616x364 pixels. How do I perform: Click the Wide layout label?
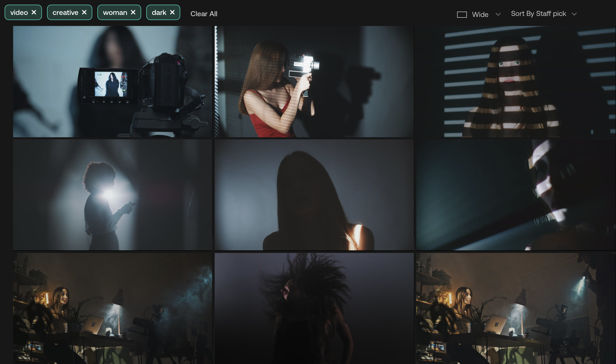480,15
